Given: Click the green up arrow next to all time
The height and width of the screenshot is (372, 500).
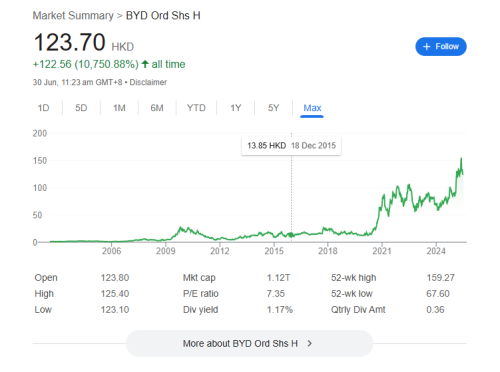Looking at the screenshot, I should pyautogui.click(x=145, y=64).
